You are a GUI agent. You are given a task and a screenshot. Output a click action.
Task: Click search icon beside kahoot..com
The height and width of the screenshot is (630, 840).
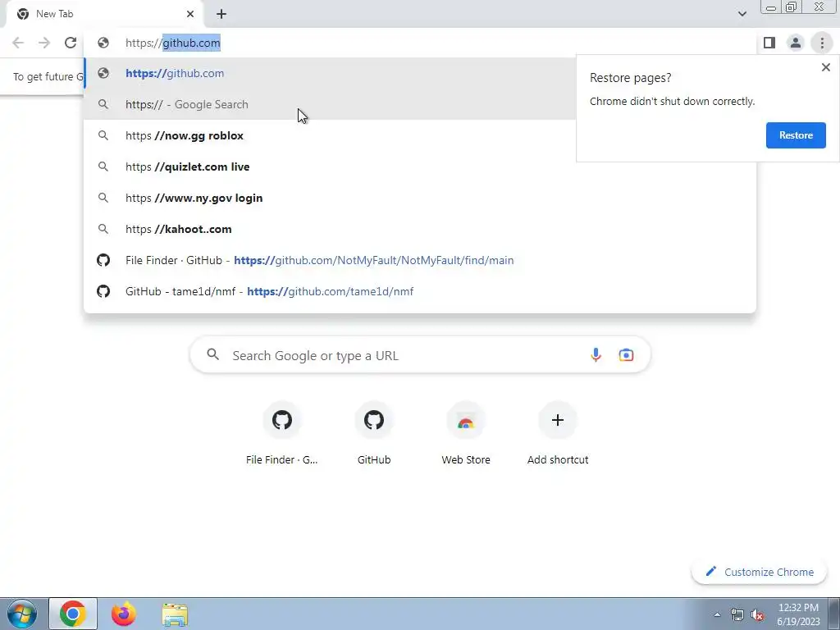coord(103,229)
